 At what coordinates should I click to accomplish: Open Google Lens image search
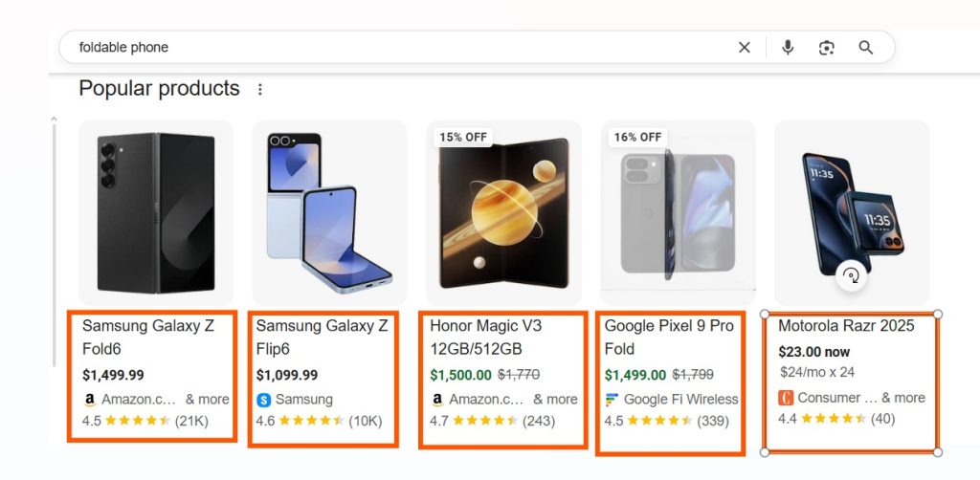click(x=826, y=48)
